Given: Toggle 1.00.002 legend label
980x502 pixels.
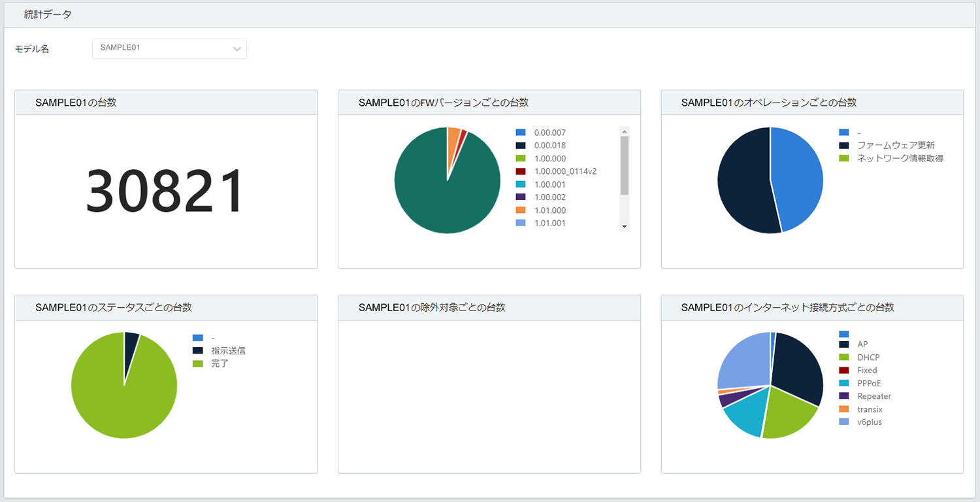Looking at the screenshot, I should point(550,197).
